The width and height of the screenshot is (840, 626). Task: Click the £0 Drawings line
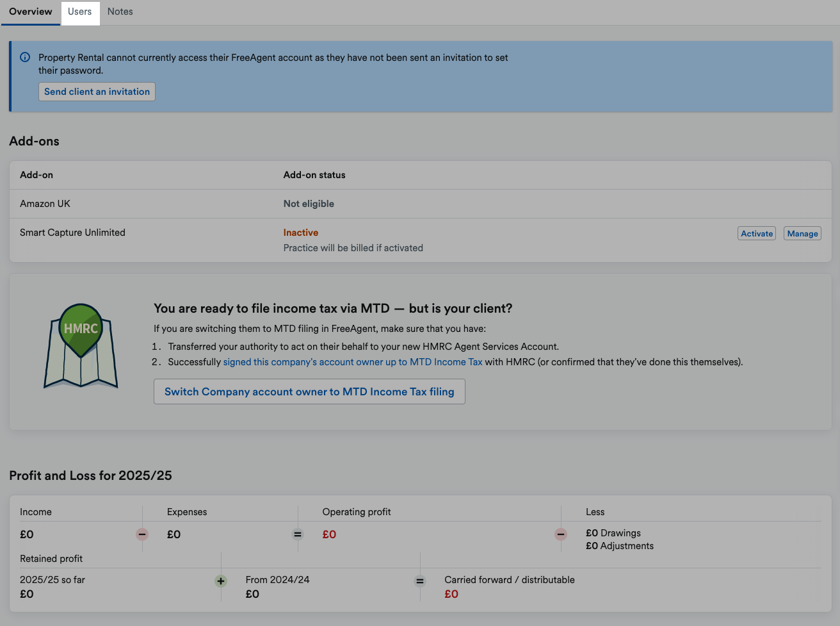(x=613, y=533)
